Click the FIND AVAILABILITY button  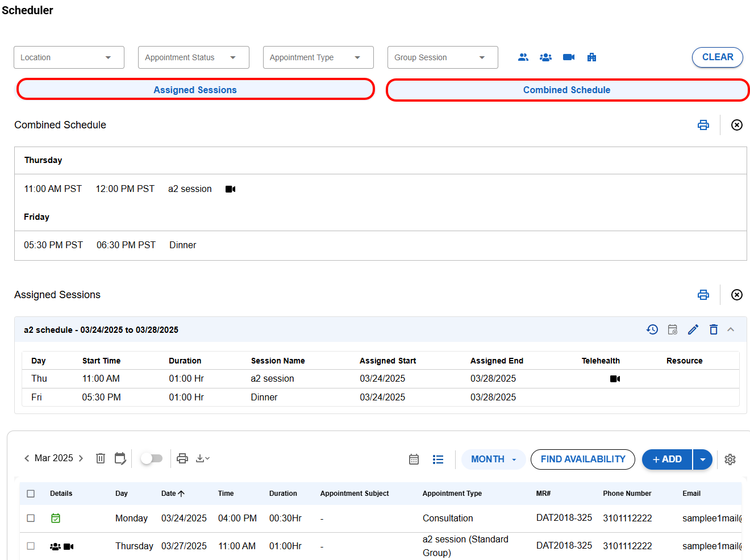coord(582,459)
